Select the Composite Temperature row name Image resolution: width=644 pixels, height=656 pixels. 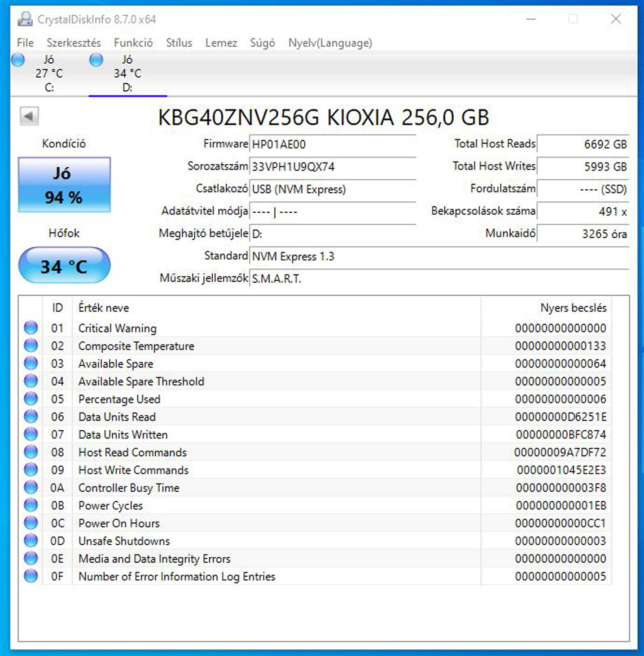coord(136,346)
